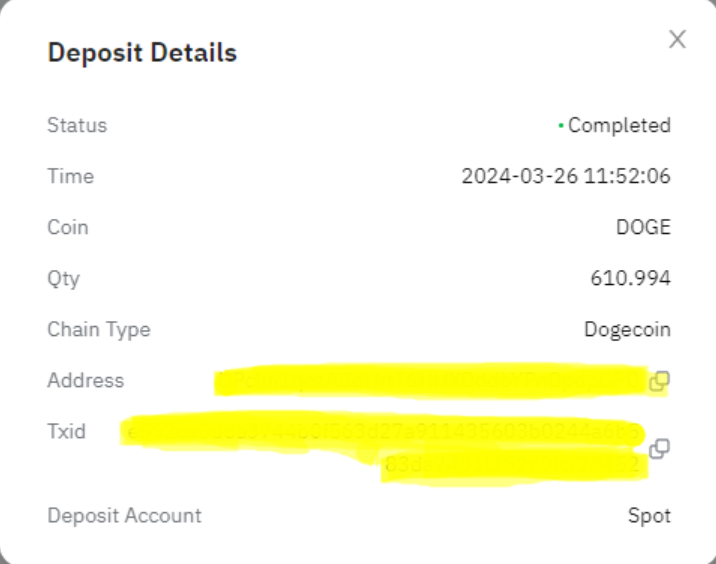Image resolution: width=716 pixels, height=564 pixels.
Task: Copy the Txid to clipboard
Action: (659, 448)
